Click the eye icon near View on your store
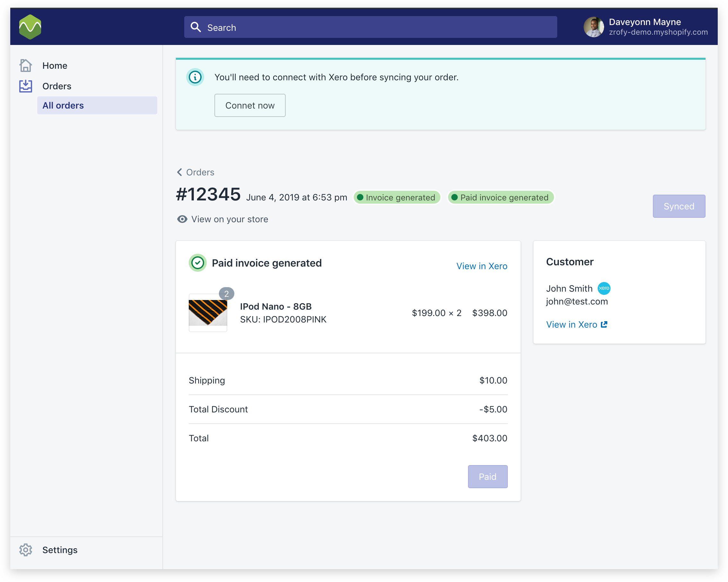Image resolution: width=728 pixels, height=582 pixels. (x=182, y=219)
